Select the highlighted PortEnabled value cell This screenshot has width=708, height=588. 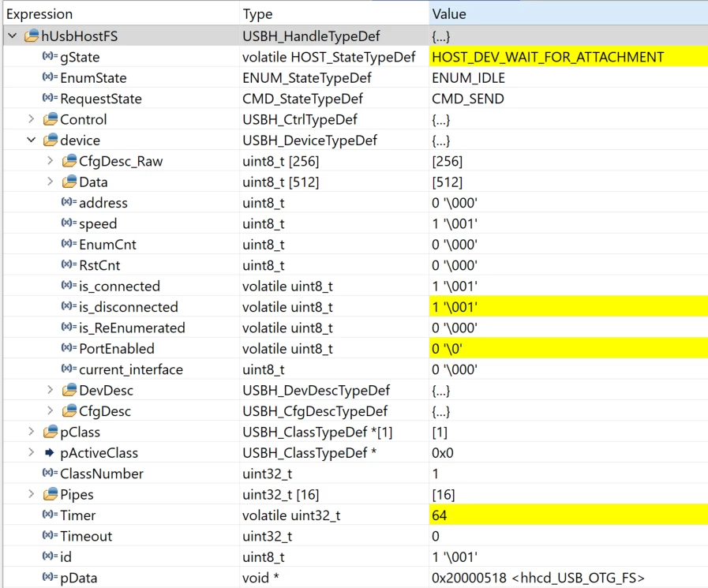point(568,349)
